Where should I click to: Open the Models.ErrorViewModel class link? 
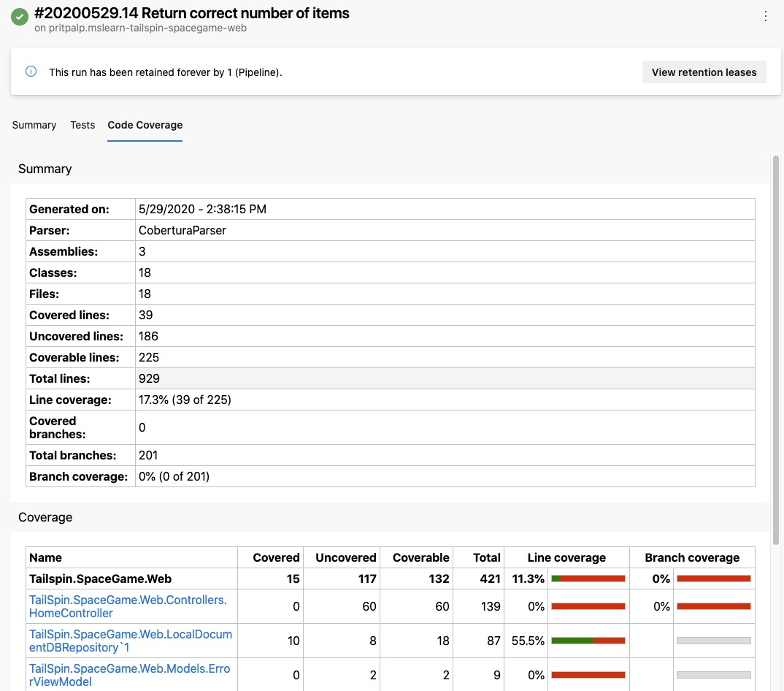[129, 675]
